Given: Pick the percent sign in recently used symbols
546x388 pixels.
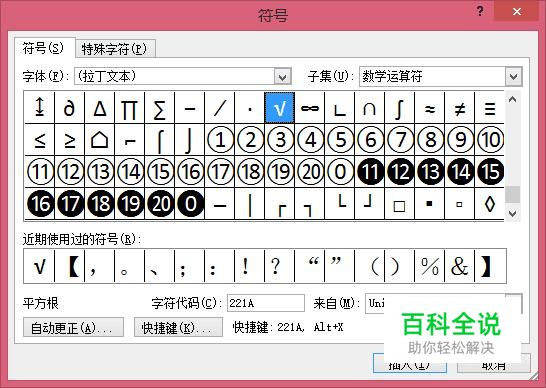Looking at the screenshot, I should point(430,266).
